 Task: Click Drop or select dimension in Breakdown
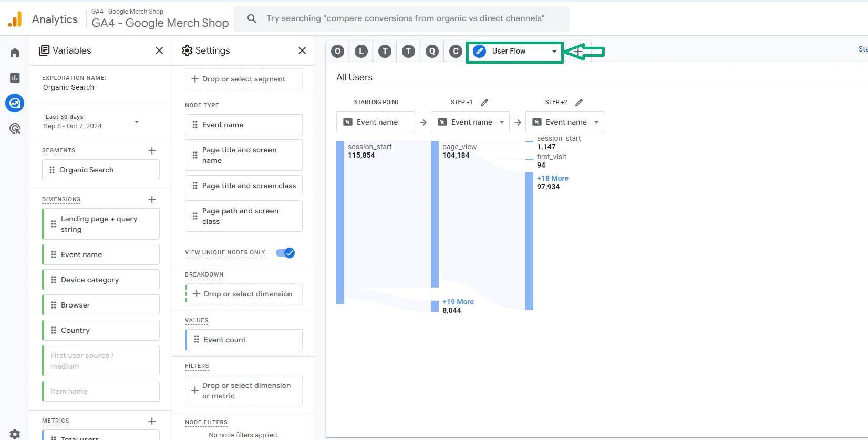[x=244, y=294]
